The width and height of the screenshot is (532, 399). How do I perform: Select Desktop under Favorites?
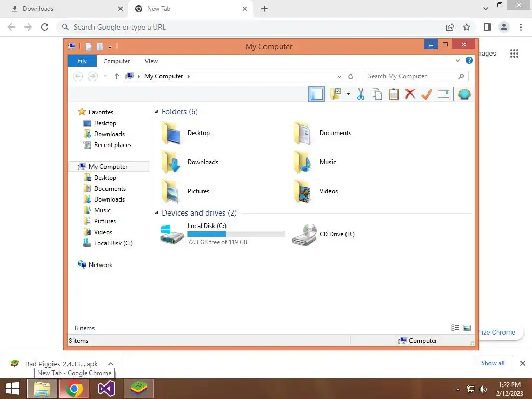point(105,123)
